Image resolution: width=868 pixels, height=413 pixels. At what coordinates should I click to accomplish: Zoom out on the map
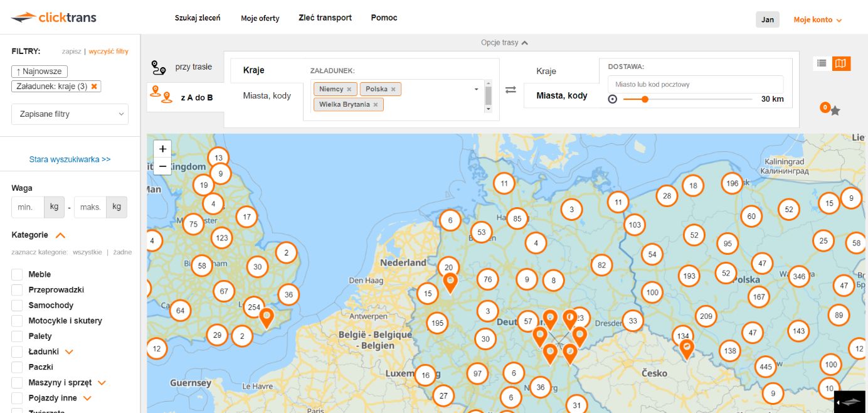click(x=162, y=166)
